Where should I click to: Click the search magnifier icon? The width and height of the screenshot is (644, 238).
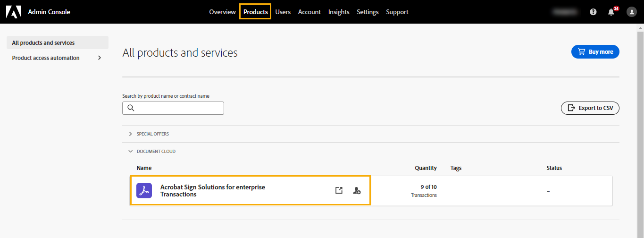coord(131,108)
